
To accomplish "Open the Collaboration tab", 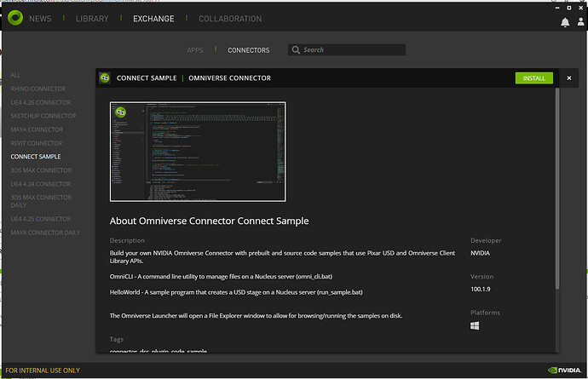I will [x=230, y=19].
